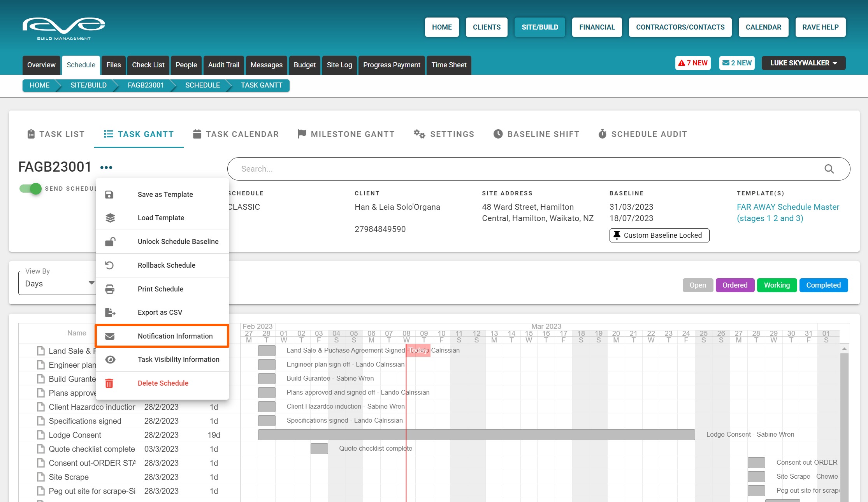Click the three-dots menu beside FAGB23001
Screen dimensions: 868x502
[x=106, y=167]
